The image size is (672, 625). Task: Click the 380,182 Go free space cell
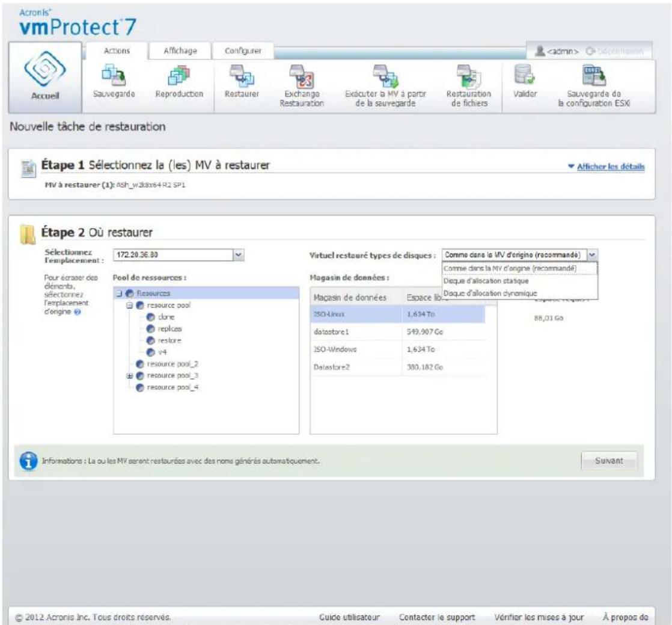[425, 367]
